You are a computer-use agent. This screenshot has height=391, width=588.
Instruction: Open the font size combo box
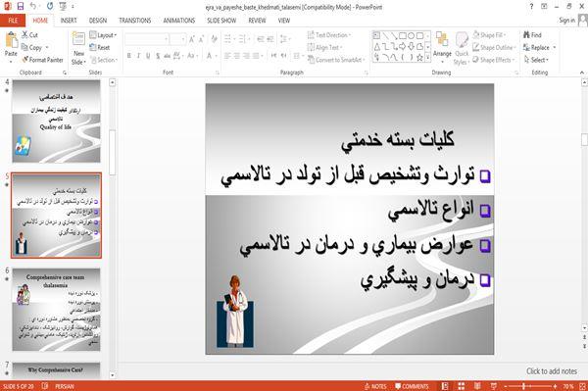(177, 39)
